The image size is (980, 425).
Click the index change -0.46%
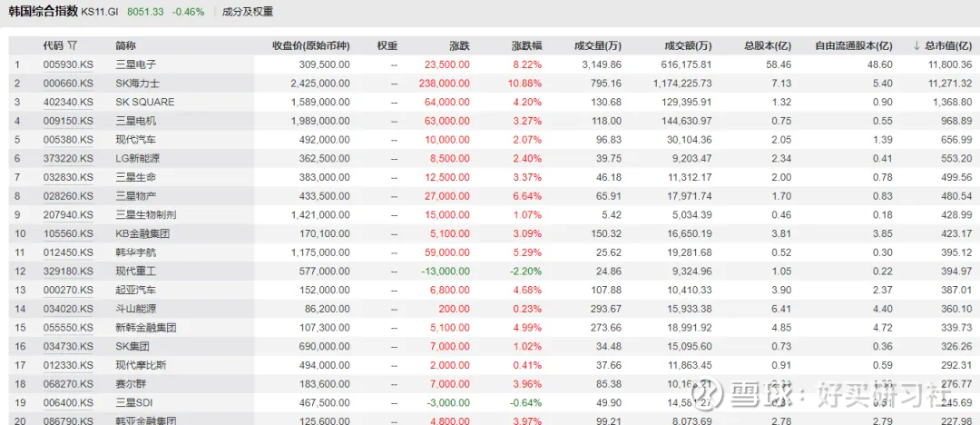click(188, 11)
